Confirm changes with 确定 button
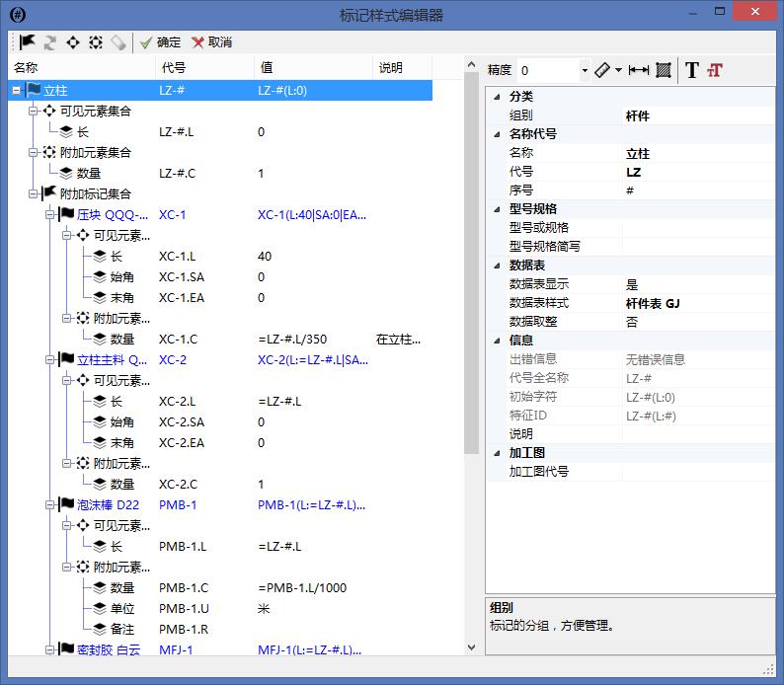The height and width of the screenshot is (685, 784). pyautogui.click(x=161, y=42)
